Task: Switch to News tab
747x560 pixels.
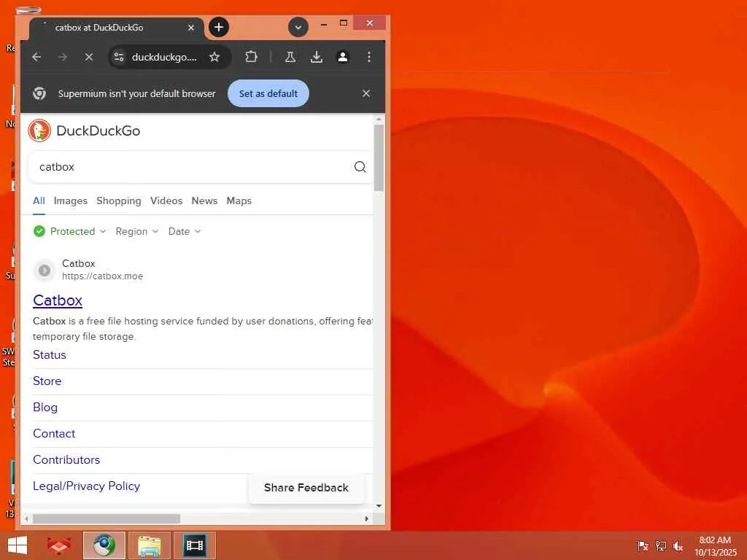Action: click(x=204, y=201)
